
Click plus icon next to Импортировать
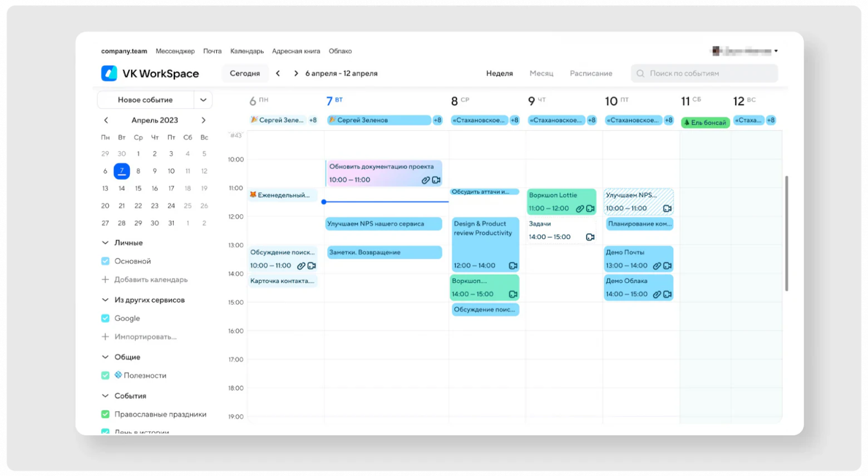[x=105, y=337]
